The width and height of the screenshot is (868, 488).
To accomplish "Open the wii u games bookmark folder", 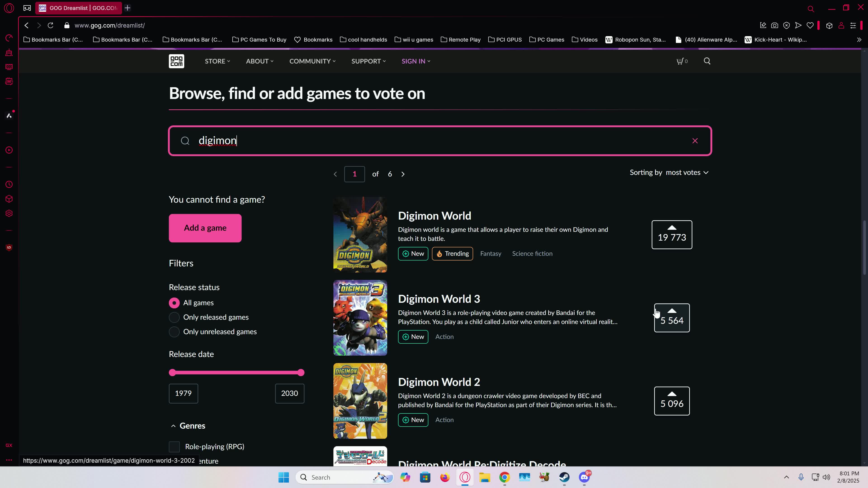I will (x=414, y=40).
